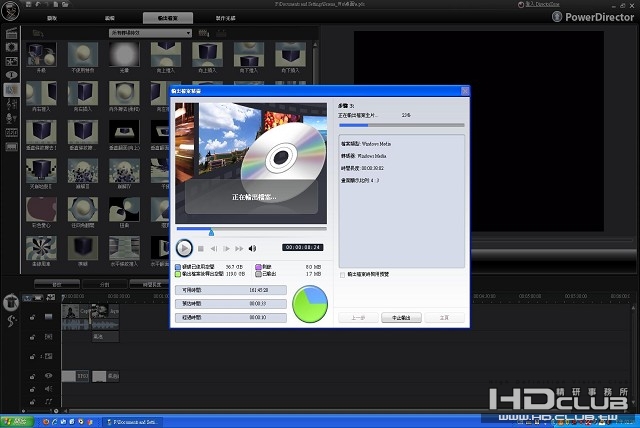Open the Voice-Over microphone room icon
This screenshot has width=640, height=428.
tap(12, 118)
